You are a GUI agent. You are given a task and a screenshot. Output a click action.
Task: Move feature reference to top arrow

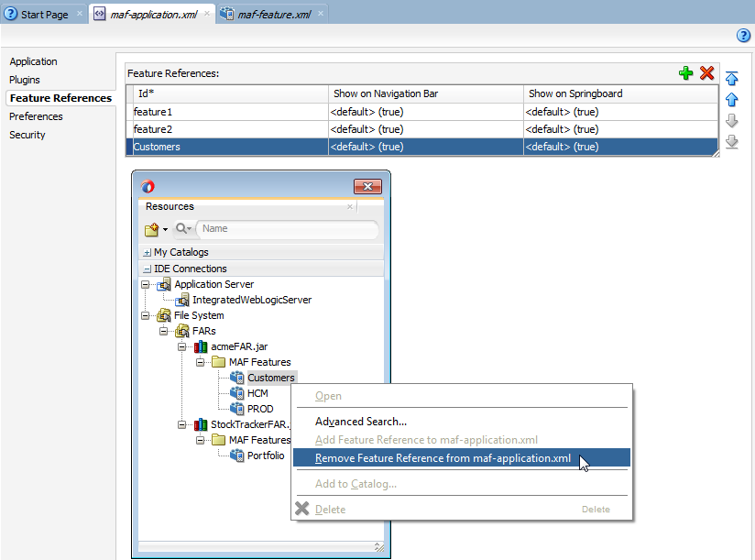[732, 79]
